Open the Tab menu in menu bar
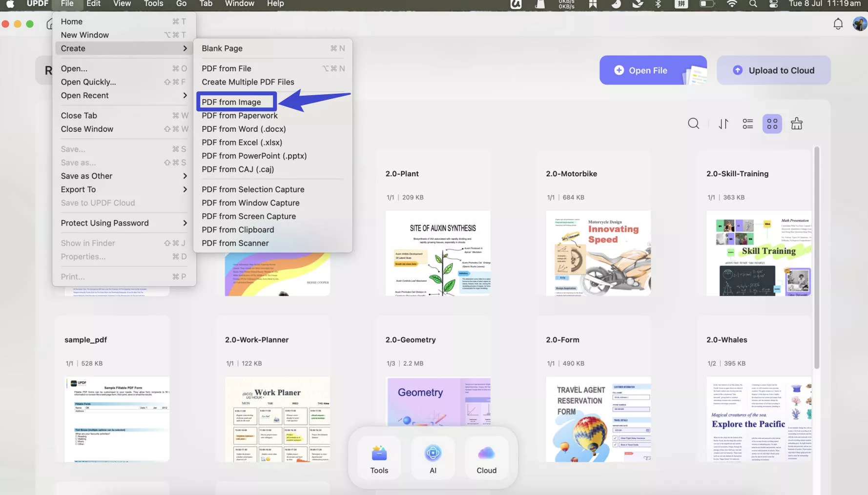868x495 pixels. [206, 4]
